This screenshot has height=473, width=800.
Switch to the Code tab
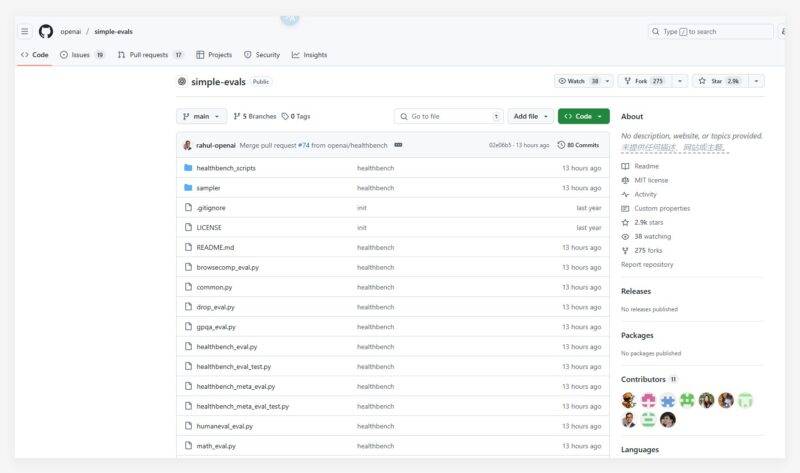pos(35,55)
